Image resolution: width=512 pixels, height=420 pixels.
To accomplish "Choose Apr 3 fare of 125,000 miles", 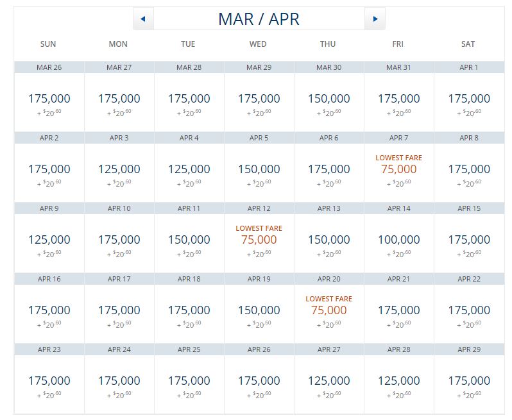I will click(119, 169).
